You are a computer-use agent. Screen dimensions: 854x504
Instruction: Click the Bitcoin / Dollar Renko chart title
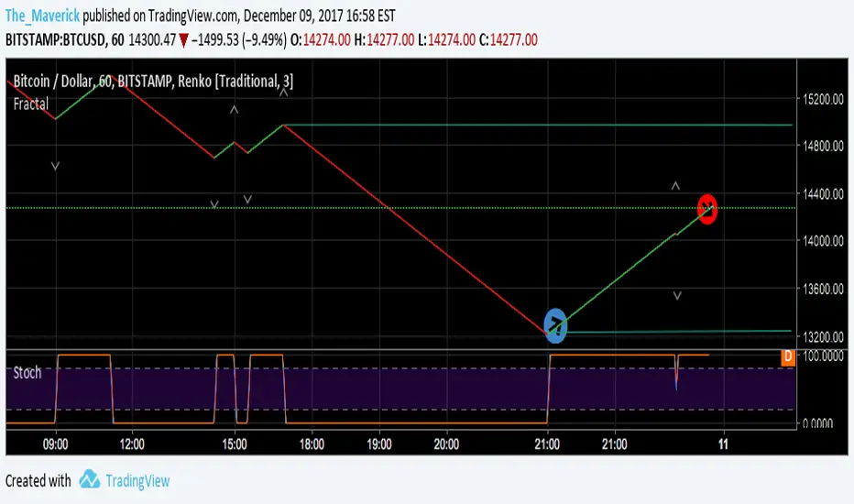point(153,82)
